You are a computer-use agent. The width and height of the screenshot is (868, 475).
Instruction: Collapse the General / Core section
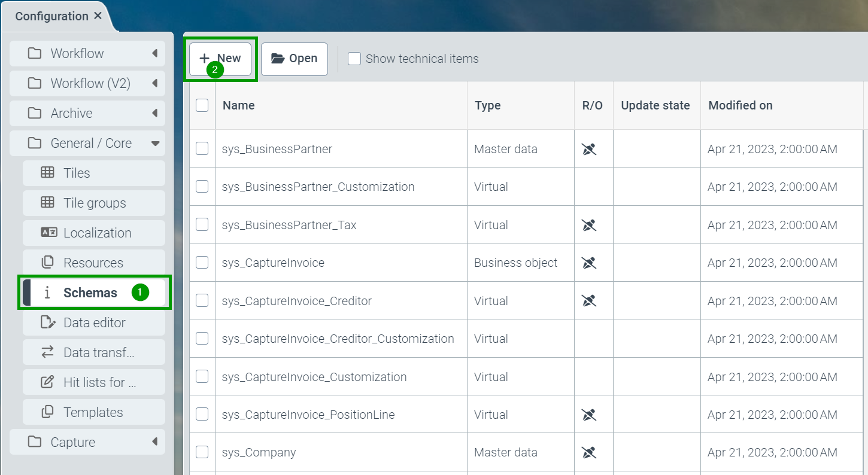coord(155,143)
